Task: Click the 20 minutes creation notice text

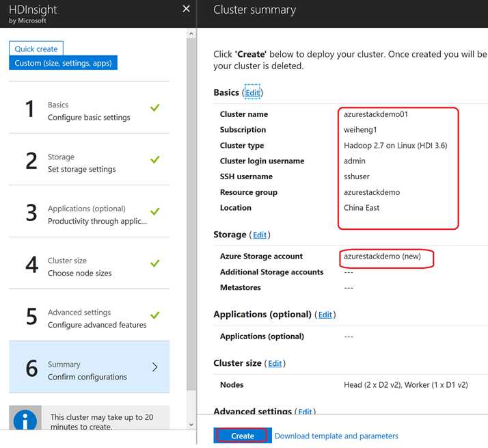Action: point(102,421)
